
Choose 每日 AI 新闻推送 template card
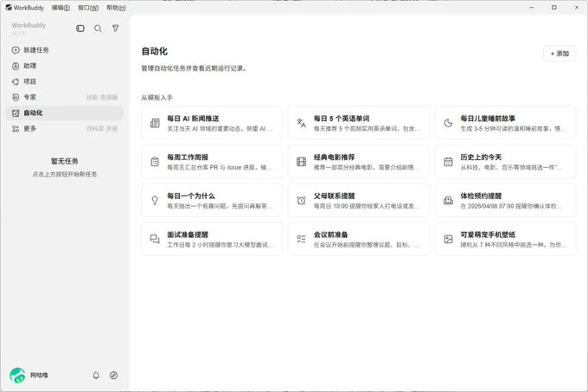pyautogui.click(x=212, y=123)
